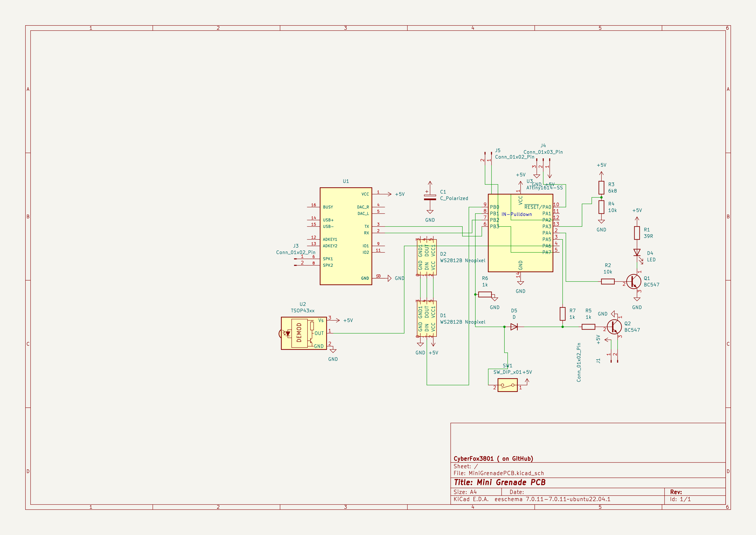
Task: Click the D4 LED symbol
Action: (x=637, y=253)
